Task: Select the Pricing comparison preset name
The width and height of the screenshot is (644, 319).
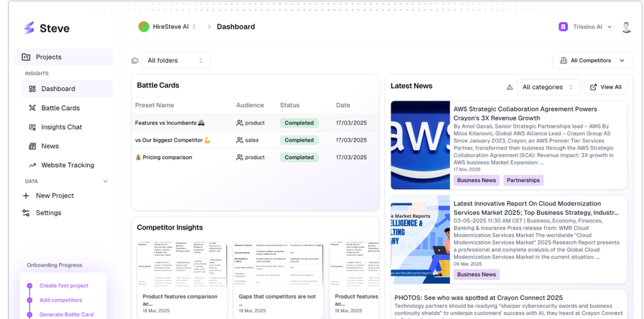Action: click(164, 158)
